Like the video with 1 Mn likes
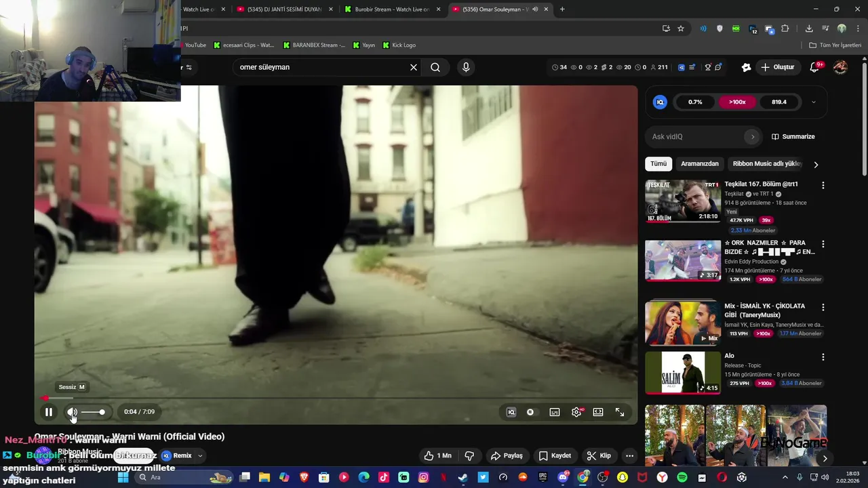Screen dimensions: 868x488 tap(437, 455)
